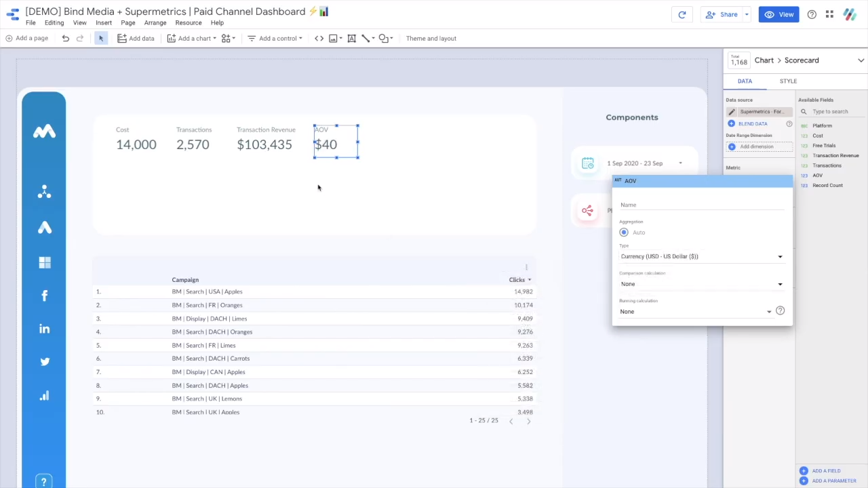Open the Arrange menu
The height and width of the screenshot is (488, 868).
[x=155, y=23]
